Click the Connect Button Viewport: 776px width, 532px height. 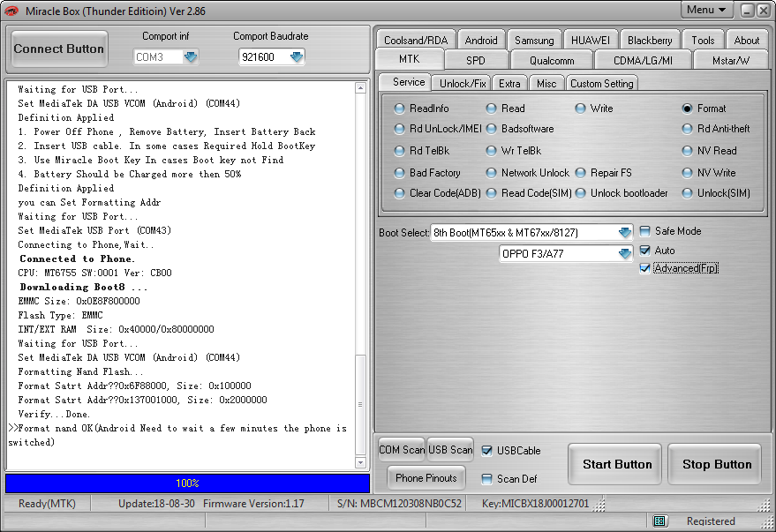coord(59,49)
